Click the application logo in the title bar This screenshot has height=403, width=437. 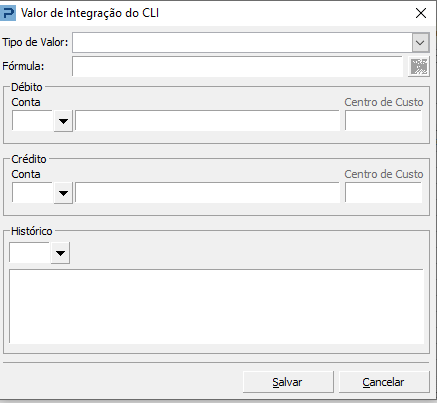pos(8,13)
